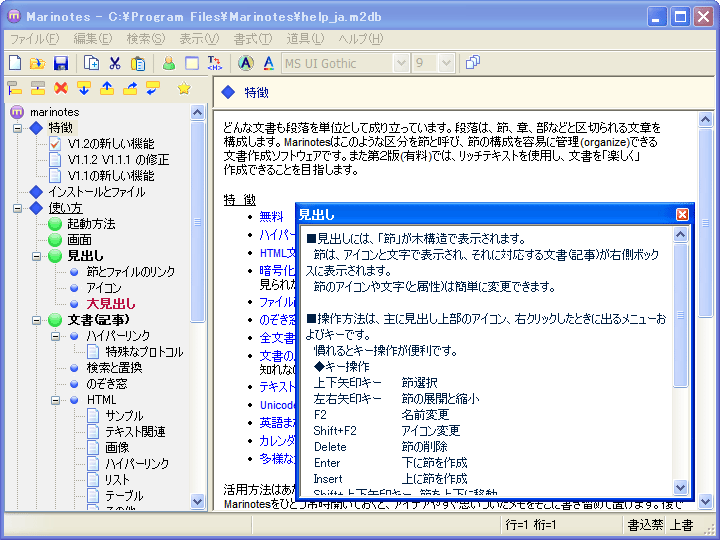Add a child node with the first tree icon

(x=15, y=88)
